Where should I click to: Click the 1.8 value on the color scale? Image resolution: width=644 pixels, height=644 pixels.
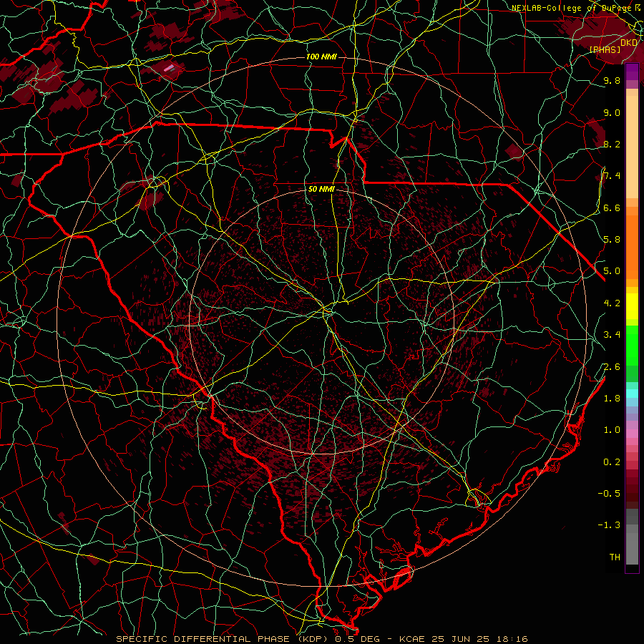coord(612,399)
